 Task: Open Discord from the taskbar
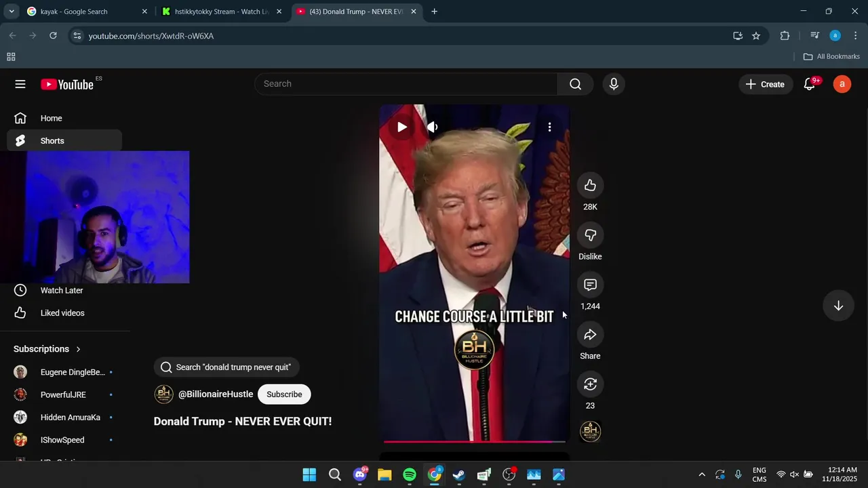[x=360, y=474]
